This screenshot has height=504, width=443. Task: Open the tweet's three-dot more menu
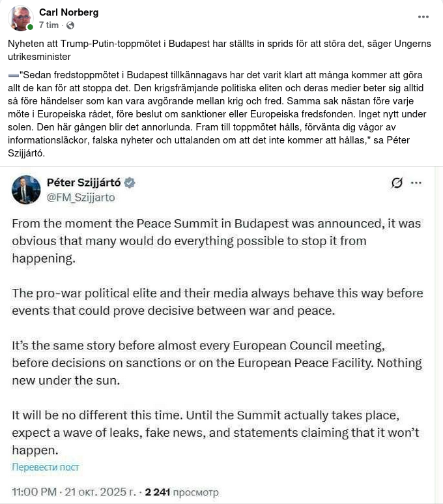416,183
